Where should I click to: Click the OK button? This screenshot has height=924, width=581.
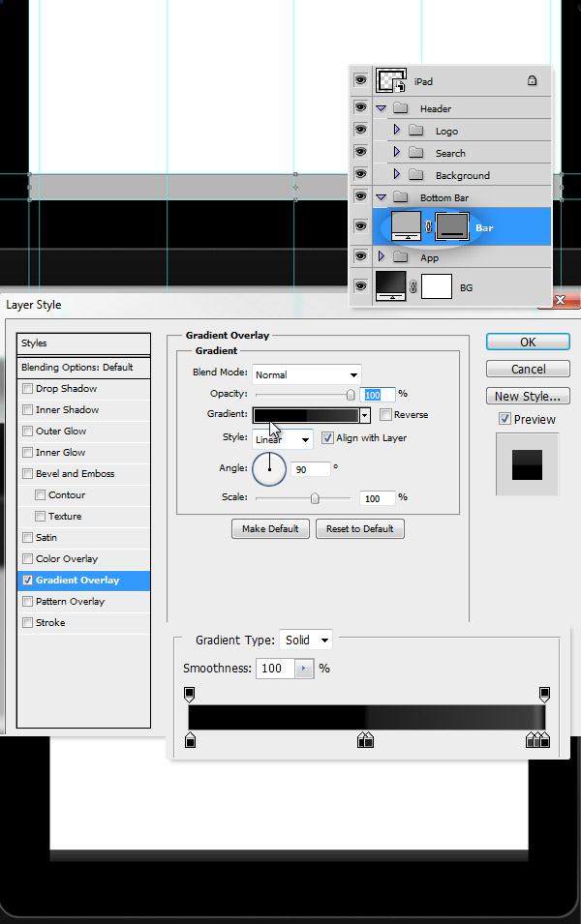[528, 342]
